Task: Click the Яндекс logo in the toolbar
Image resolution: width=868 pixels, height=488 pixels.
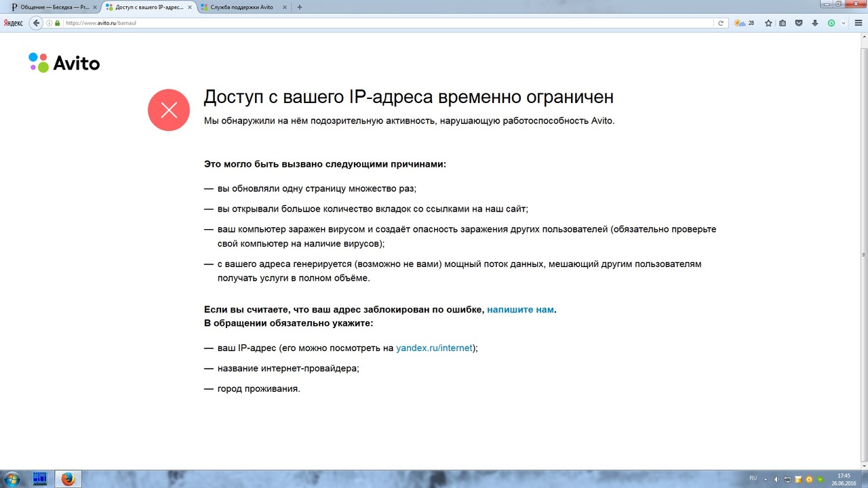Action: [x=13, y=23]
